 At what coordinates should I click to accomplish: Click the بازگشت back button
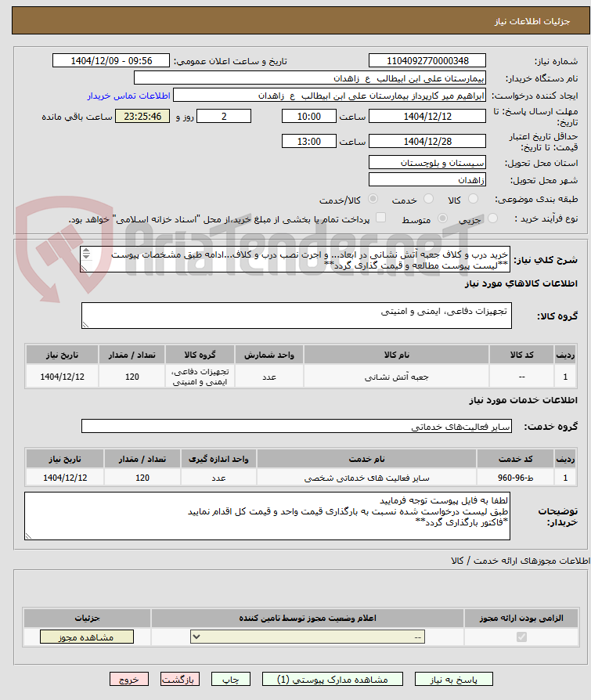[180, 679]
